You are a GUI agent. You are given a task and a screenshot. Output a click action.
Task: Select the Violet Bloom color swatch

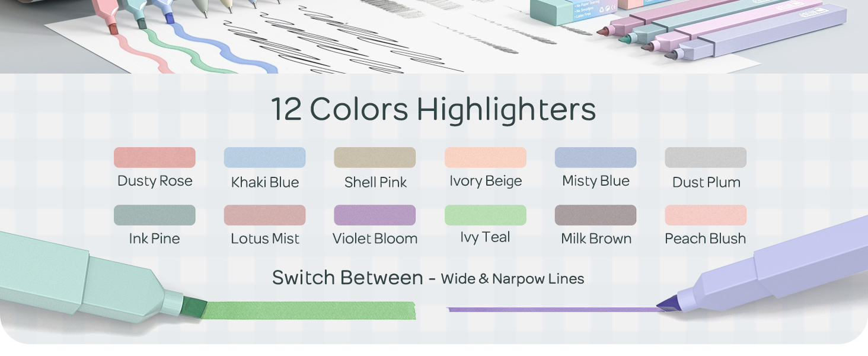pyautogui.click(x=375, y=215)
